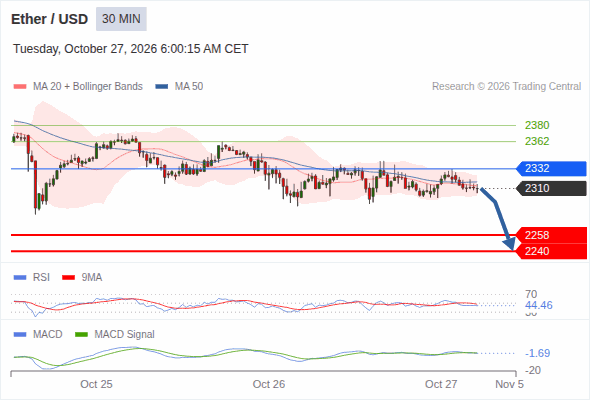
Task: Click the MA 50 legend label
Action: [x=189, y=87]
